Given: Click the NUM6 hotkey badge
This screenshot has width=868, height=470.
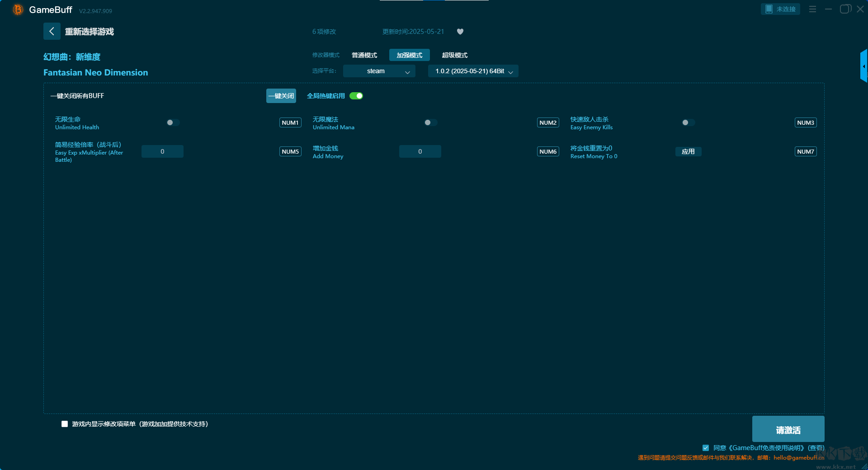Looking at the screenshot, I should coord(547,151).
